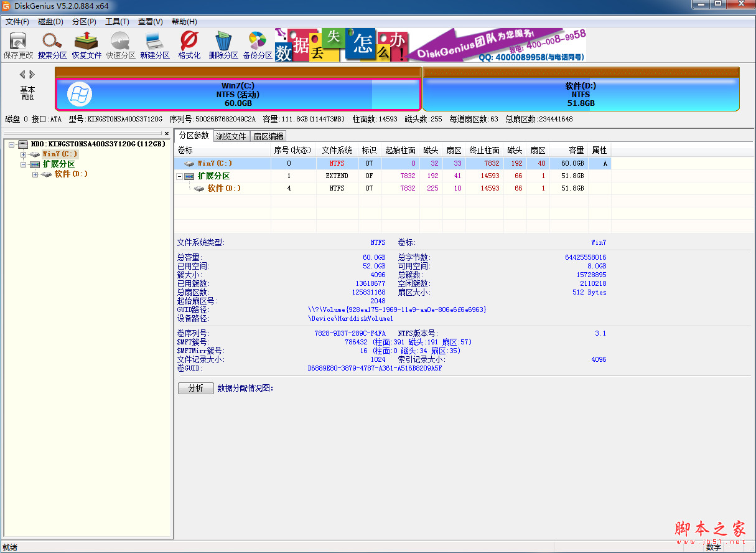The width and height of the screenshot is (756, 553).
Task: Close the left tree panel with X
Action: [166, 133]
